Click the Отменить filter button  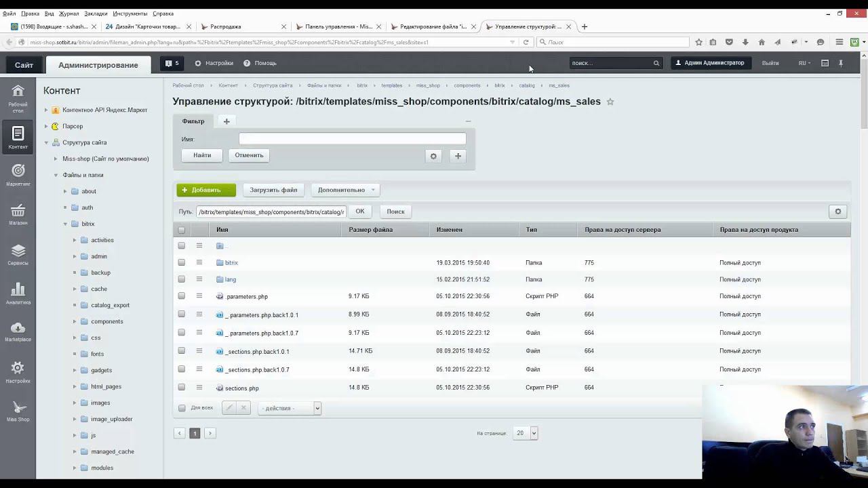[x=249, y=155]
